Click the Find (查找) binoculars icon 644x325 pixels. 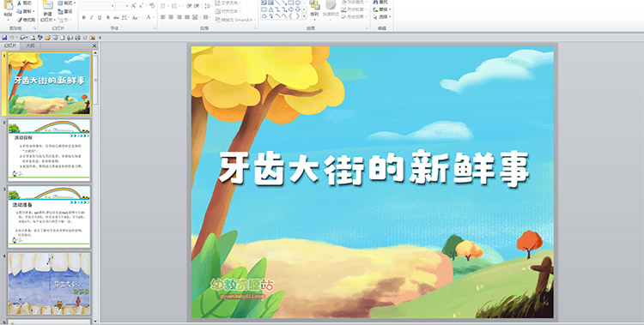(375, 2)
